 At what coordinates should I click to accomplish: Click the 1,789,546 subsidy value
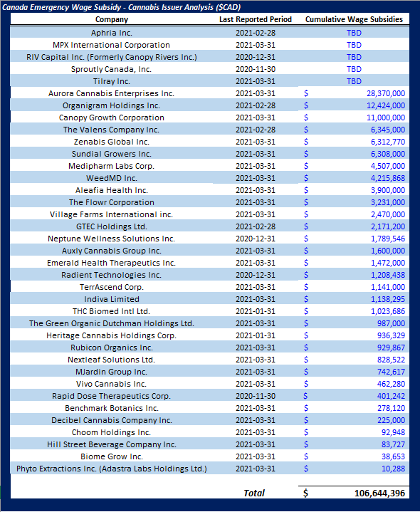pyautogui.click(x=388, y=239)
